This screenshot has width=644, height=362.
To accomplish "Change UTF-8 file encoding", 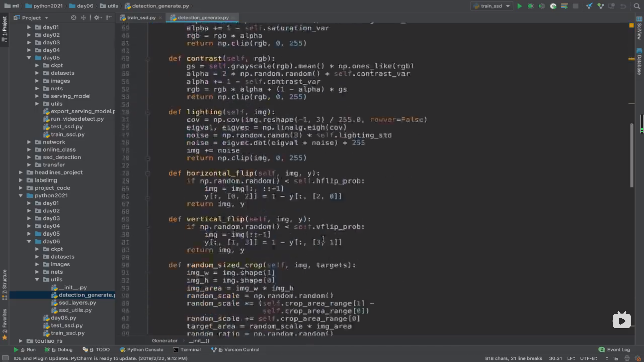I will click(589, 358).
